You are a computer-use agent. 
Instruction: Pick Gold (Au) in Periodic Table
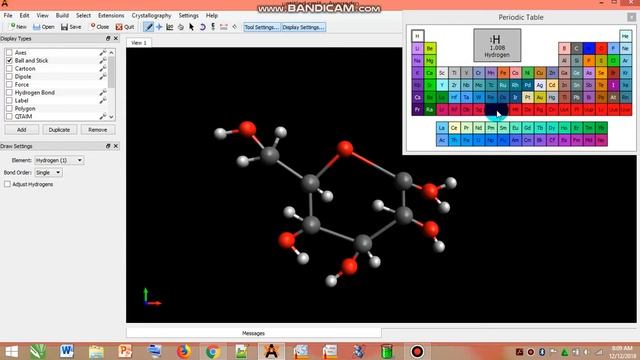coord(540,98)
